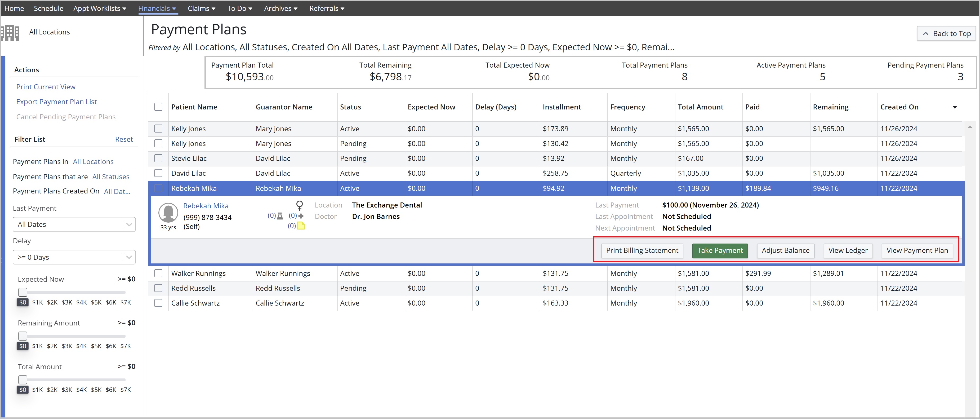Check the Walker Runnings row checkbox
Screen dimensions: 980x419
click(x=158, y=273)
